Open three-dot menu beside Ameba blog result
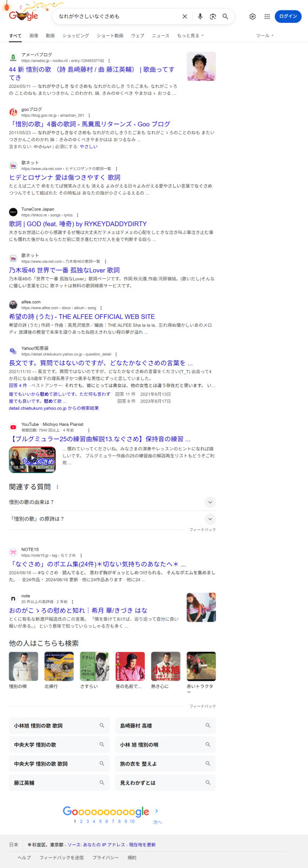Screen dimensions: 308x868 (x=109, y=61)
